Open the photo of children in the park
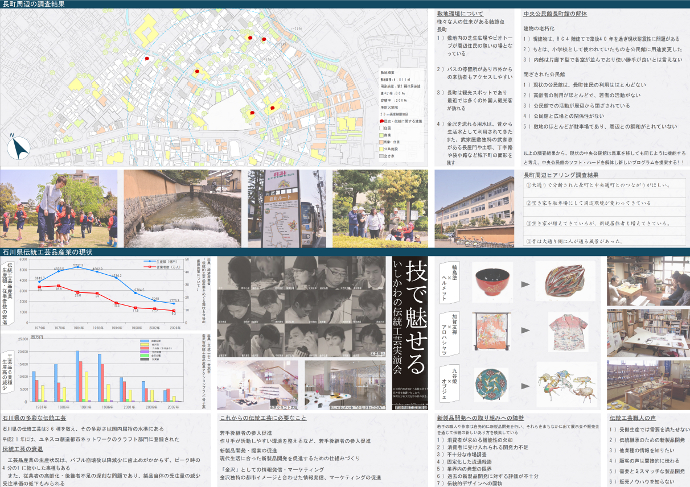 [x=59, y=209]
